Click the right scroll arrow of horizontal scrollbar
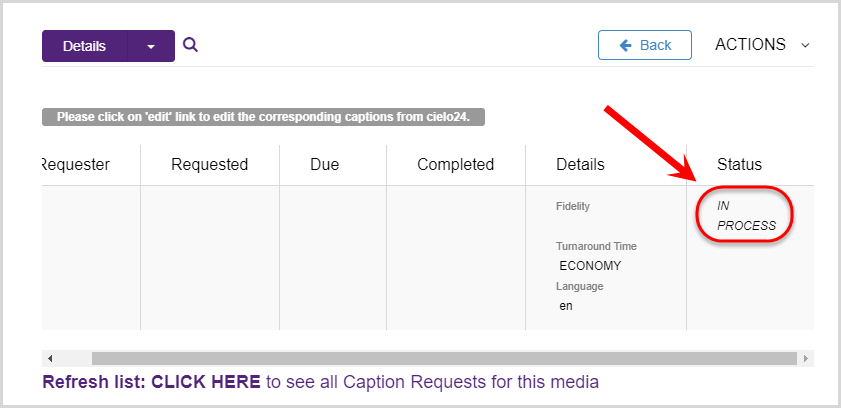Image resolution: width=841 pixels, height=408 pixels. [x=806, y=359]
